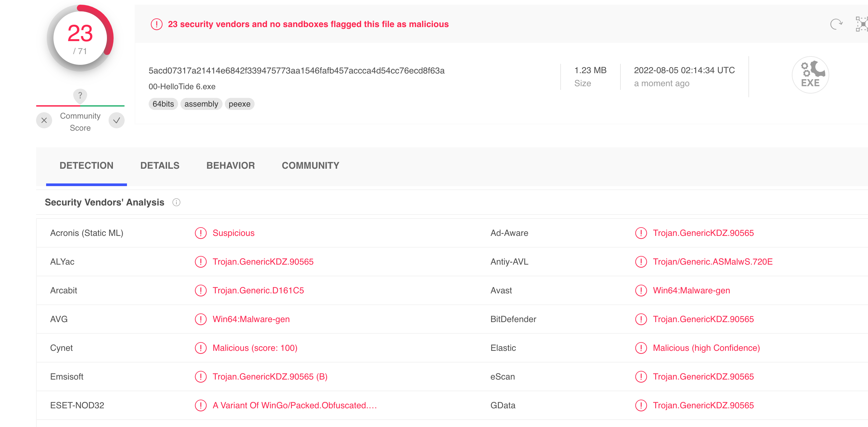Click the community score question mark icon
The width and height of the screenshot is (868, 427).
(x=80, y=95)
